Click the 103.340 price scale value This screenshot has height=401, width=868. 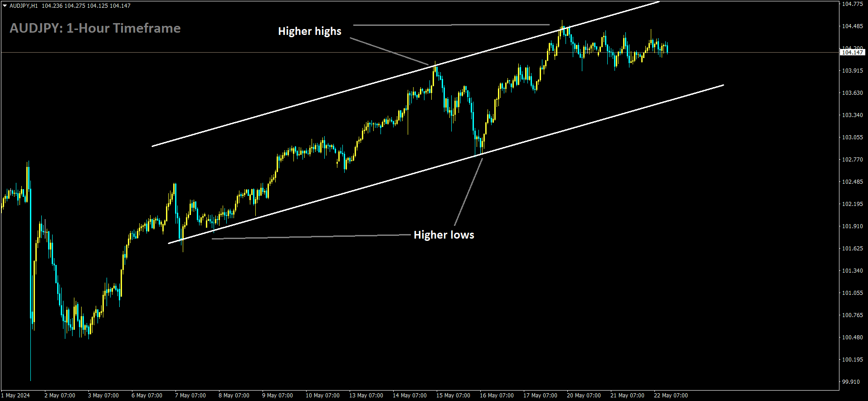[853, 115]
